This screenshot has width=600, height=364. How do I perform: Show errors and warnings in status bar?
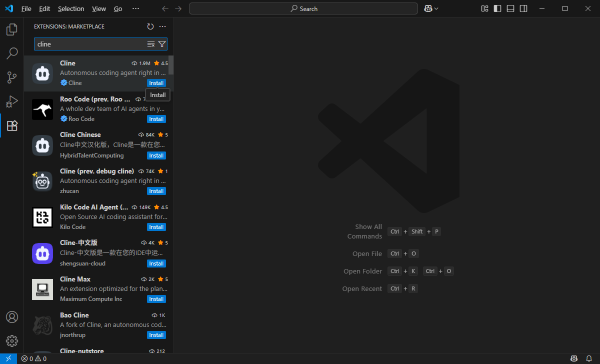(33, 358)
